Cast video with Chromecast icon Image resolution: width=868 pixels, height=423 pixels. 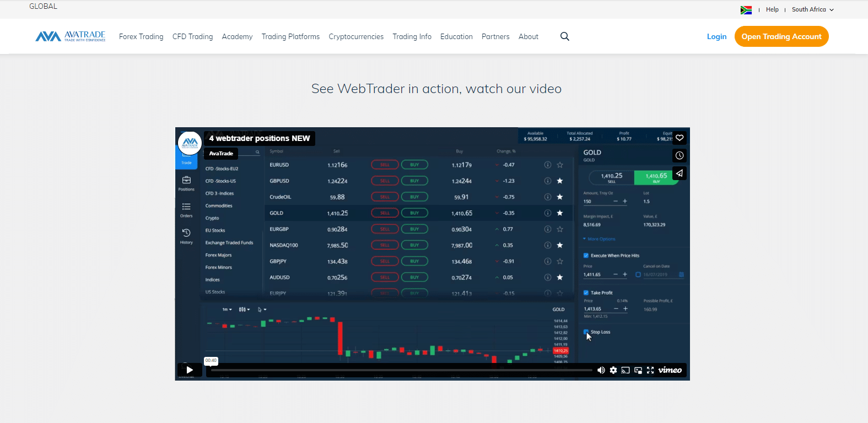click(626, 370)
